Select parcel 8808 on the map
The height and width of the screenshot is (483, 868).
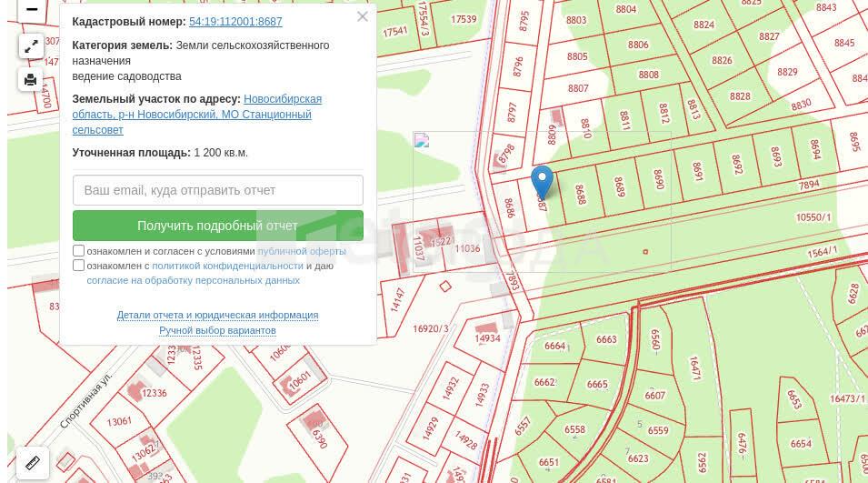click(648, 75)
